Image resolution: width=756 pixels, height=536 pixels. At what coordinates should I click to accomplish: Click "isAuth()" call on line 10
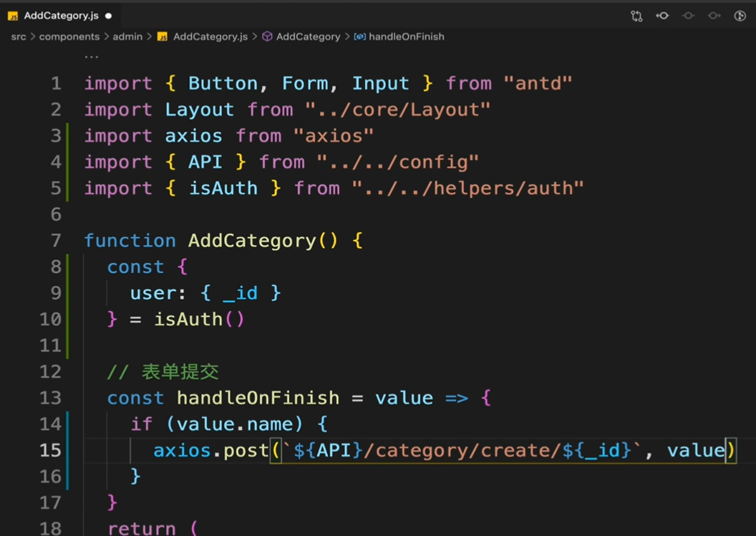pos(199,320)
